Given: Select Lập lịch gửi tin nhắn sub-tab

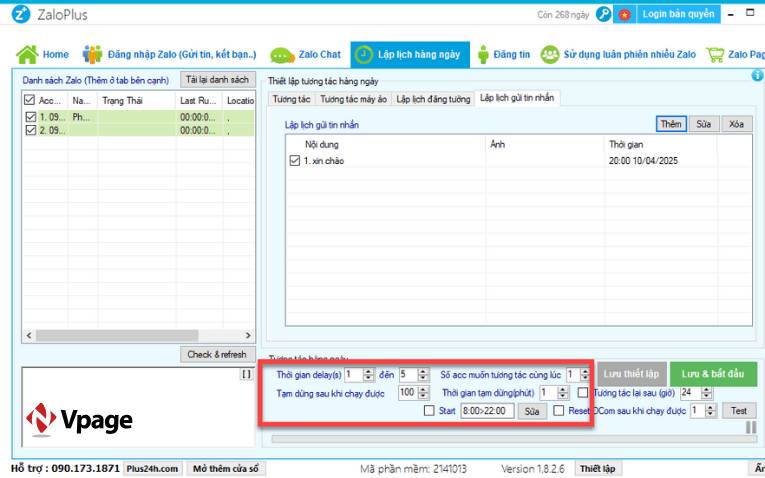Looking at the screenshot, I should 517,98.
